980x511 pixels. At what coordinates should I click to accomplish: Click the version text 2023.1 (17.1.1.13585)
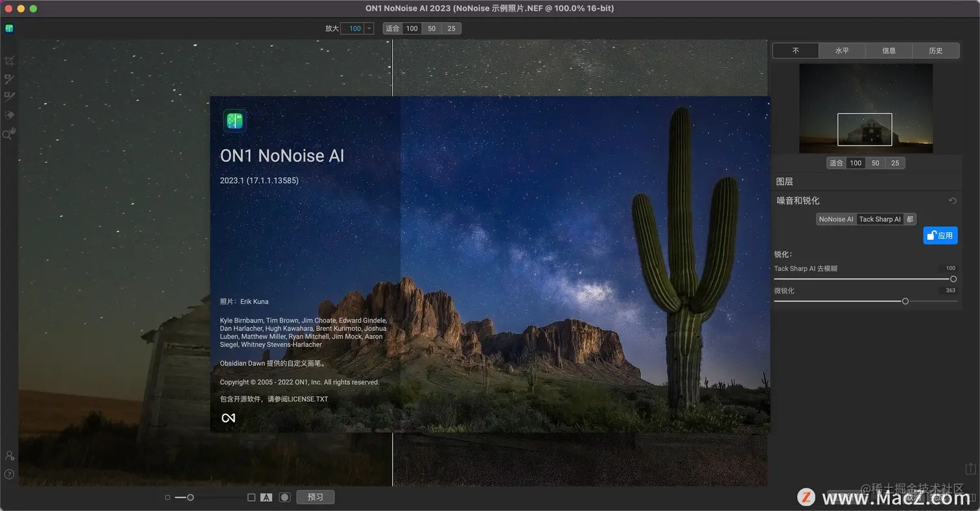tap(259, 180)
